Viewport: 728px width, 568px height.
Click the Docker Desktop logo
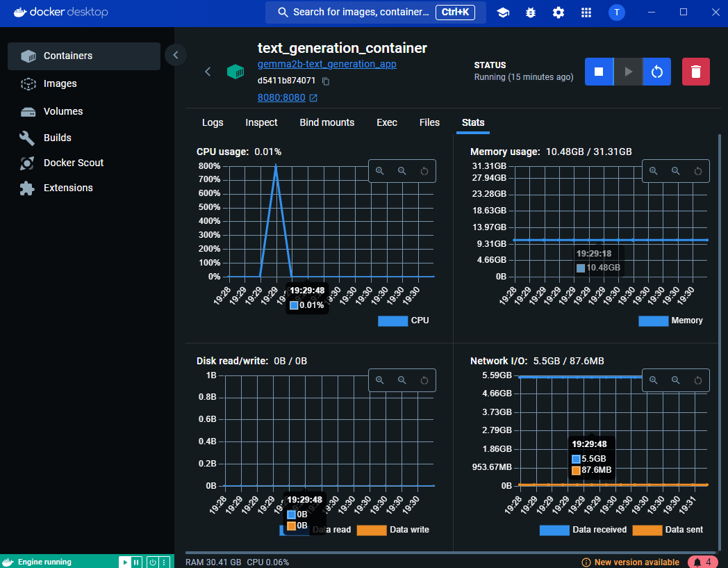coord(61,12)
